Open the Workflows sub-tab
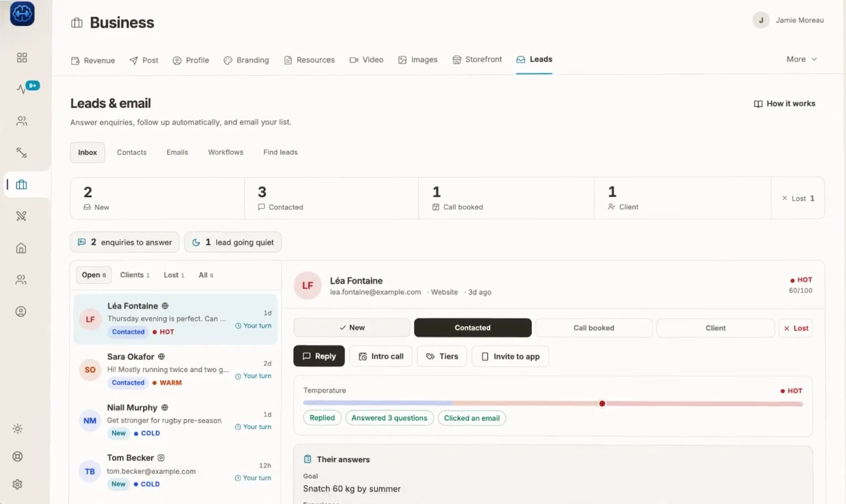This screenshot has width=846, height=504. 226,152
